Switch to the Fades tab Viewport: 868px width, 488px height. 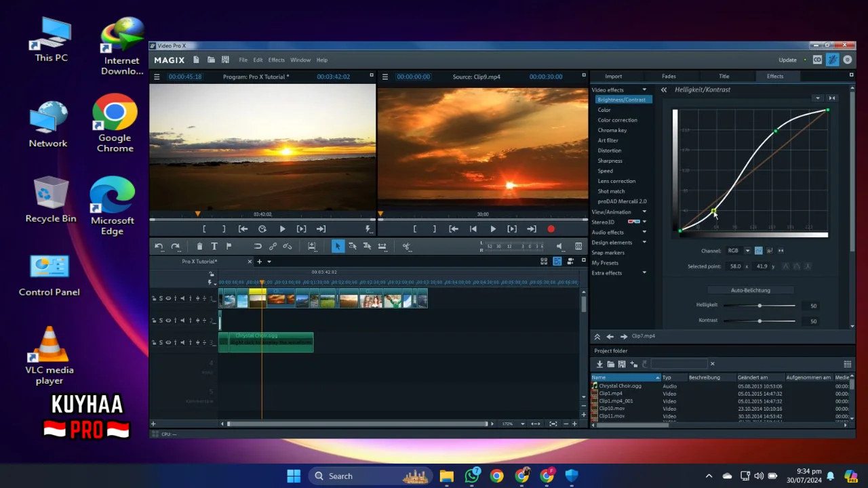click(x=669, y=77)
